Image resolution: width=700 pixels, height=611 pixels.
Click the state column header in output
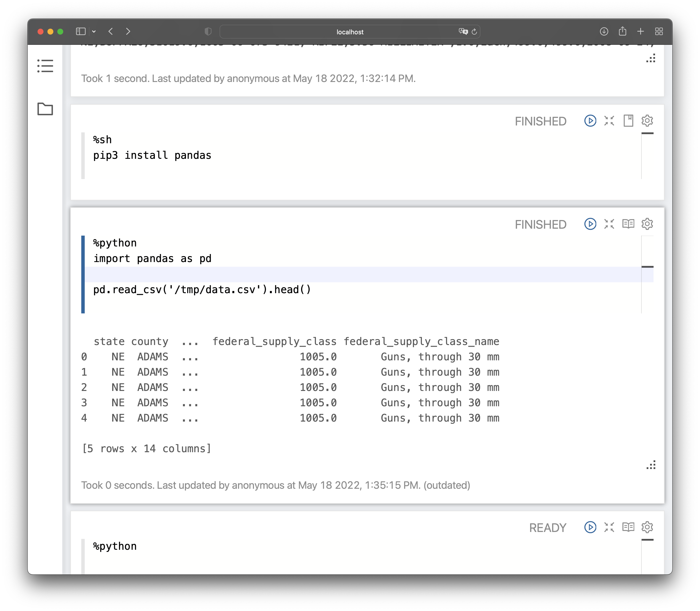(x=109, y=342)
